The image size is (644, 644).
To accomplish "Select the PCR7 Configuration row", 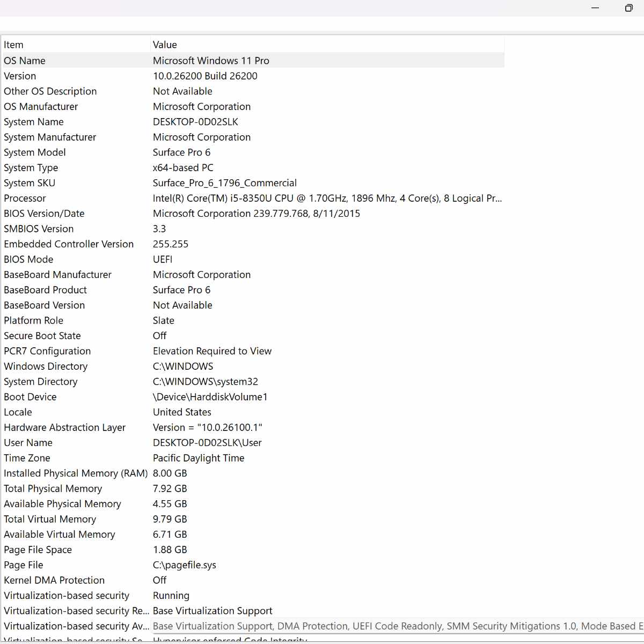I will click(253, 352).
